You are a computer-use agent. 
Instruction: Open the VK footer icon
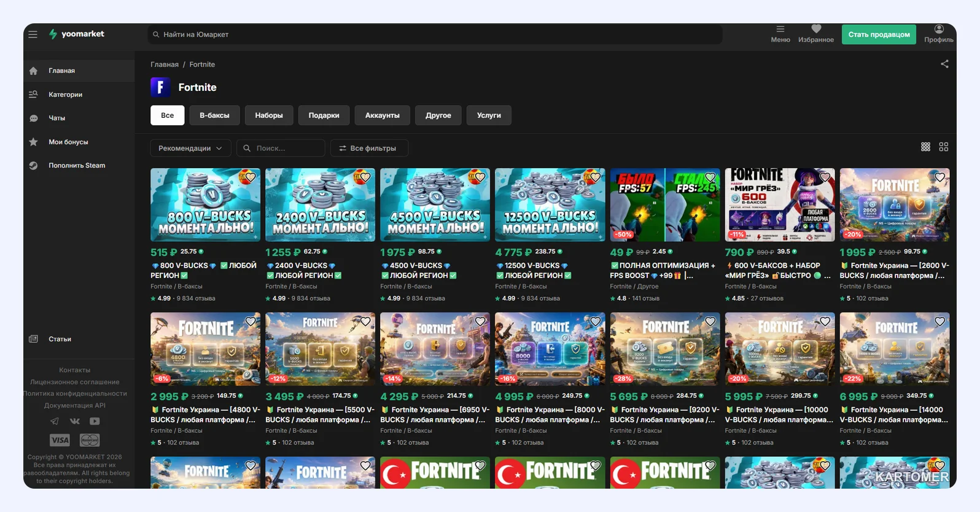[x=75, y=421]
